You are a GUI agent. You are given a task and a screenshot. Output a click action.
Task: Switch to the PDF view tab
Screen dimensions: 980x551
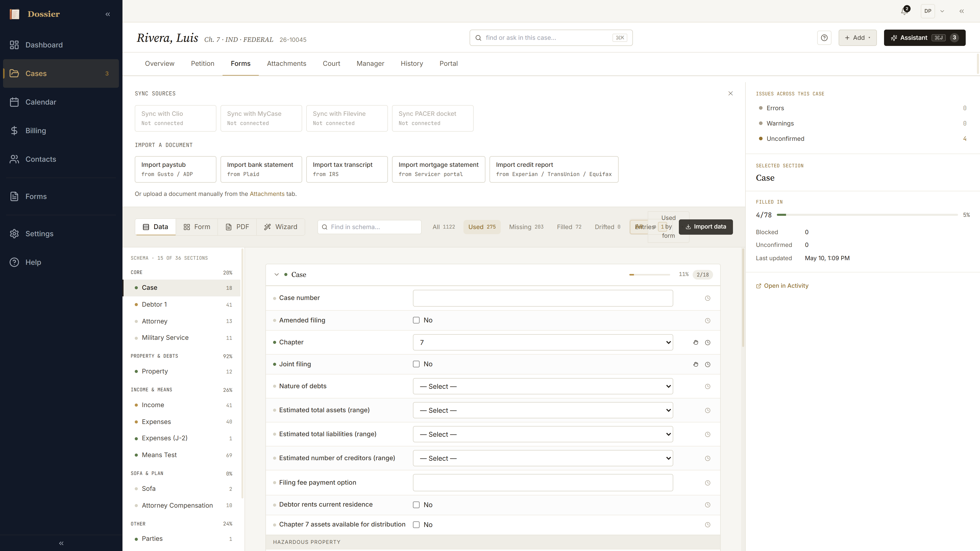[237, 227]
